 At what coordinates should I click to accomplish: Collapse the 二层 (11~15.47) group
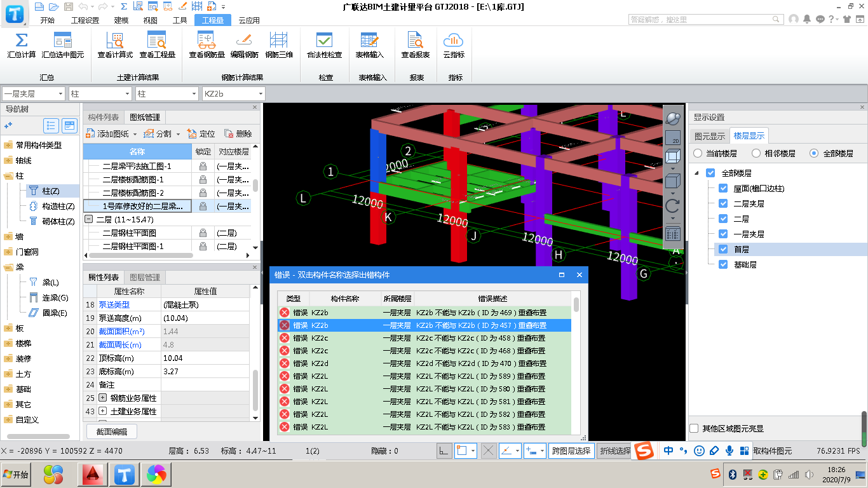point(88,219)
